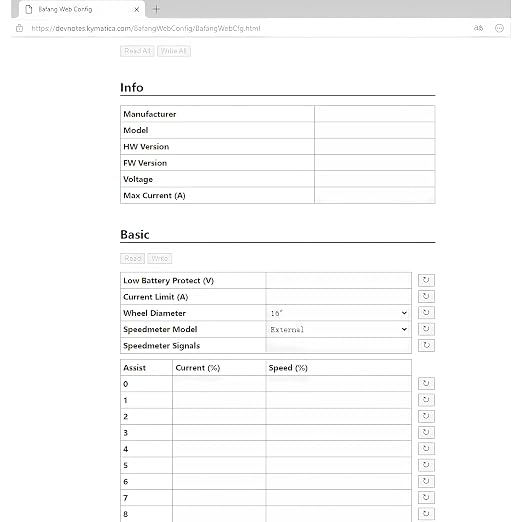Reset assist level 6 row
Image resolution: width=522 pixels, height=522 pixels.
(x=426, y=481)
